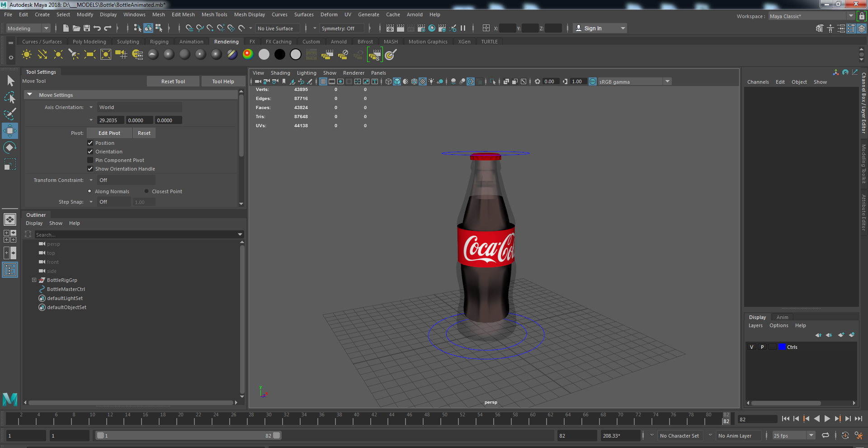Toggle the viewport grid icon
This screenshot has width=868, height=448.
(323, 81)
